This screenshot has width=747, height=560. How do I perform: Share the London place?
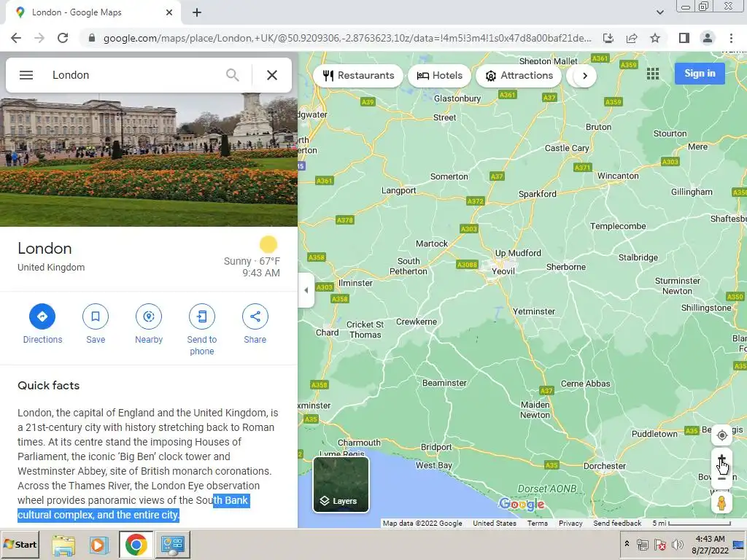(255, 324)
